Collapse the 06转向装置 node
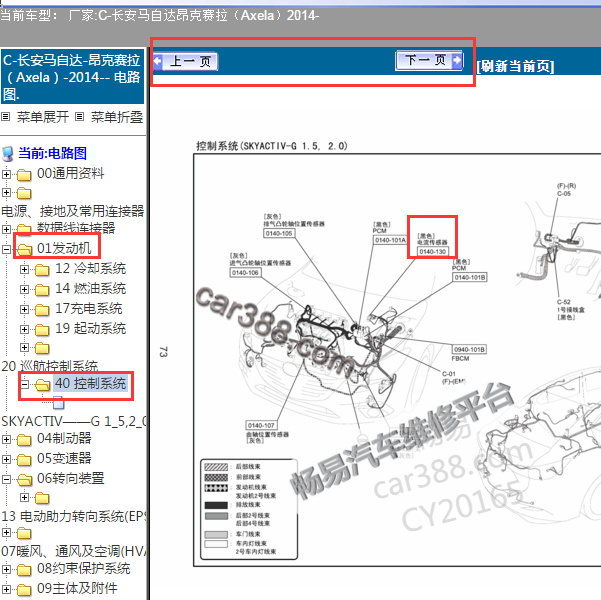This screenshot has height=600, width=601. pos(6,479)
